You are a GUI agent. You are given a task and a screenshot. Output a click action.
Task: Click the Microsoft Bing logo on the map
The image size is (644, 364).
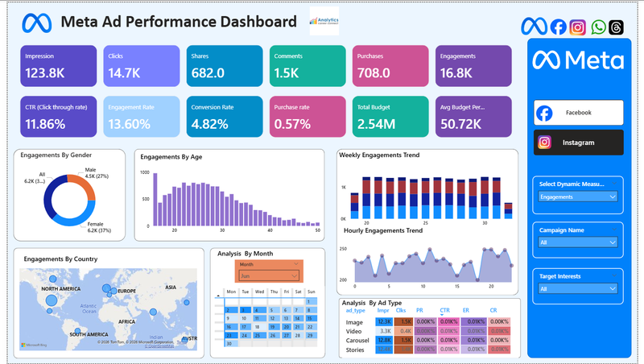(x=35, y=345)
